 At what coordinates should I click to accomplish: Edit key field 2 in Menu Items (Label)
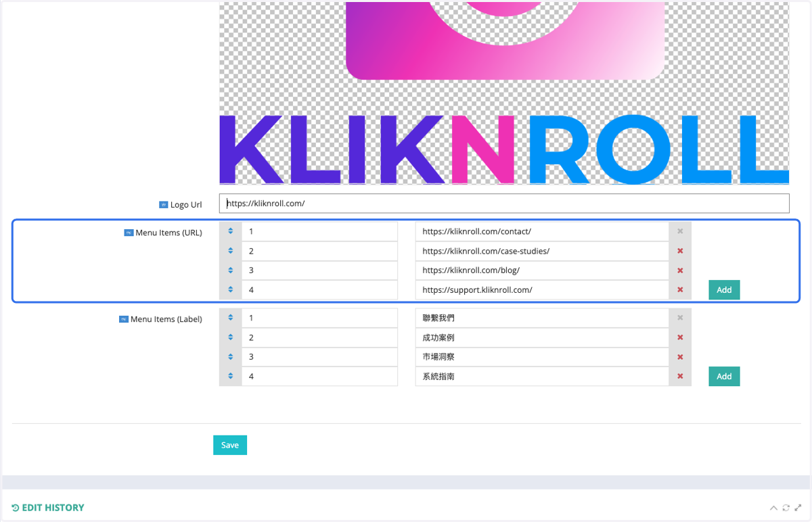(x=319, y=337)
